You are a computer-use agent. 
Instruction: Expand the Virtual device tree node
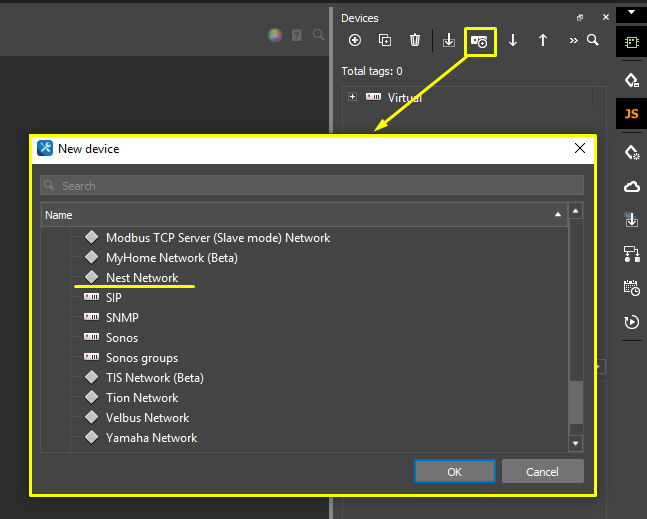pos(352,97)
